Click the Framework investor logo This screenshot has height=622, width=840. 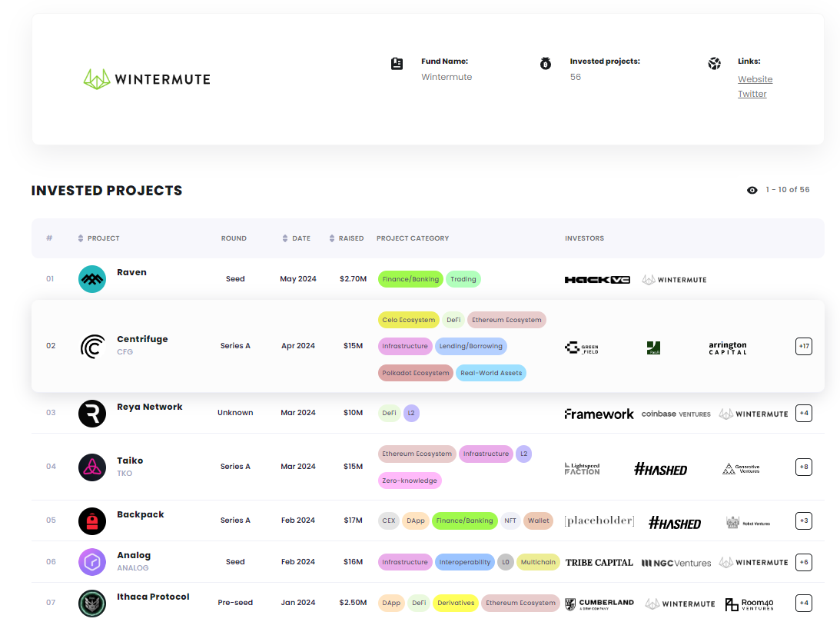599,414
